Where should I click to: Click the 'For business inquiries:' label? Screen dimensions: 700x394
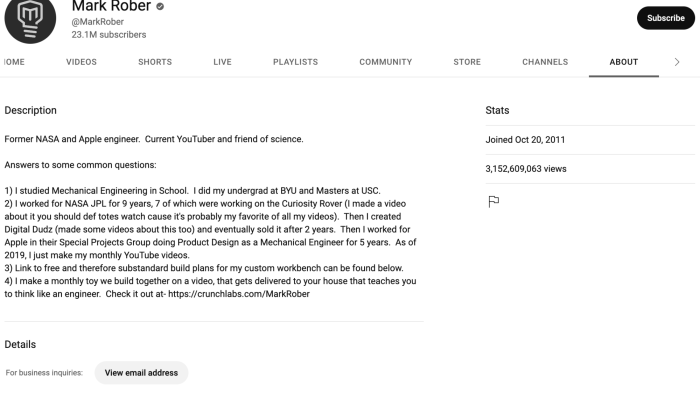(x=44, y=373)
